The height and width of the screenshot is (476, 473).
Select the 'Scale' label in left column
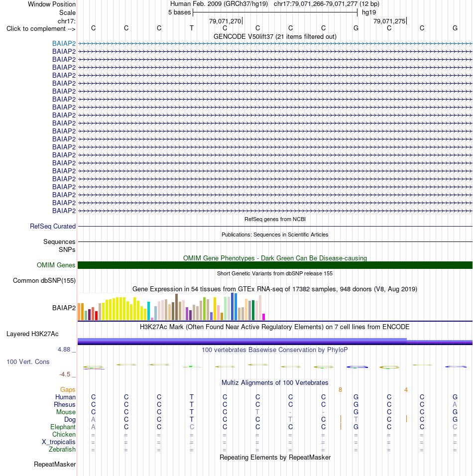pyautogui.click(x=67, y=13)
